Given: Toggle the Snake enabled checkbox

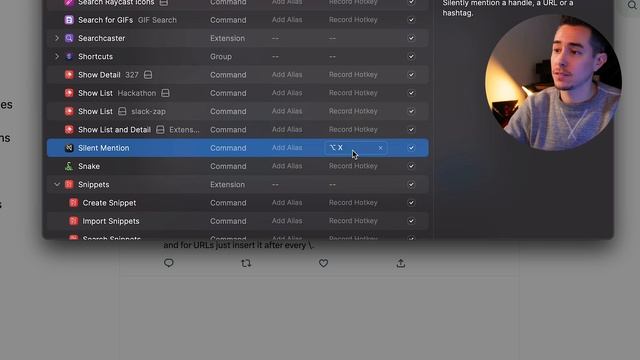Looking at the screenshot, I should coord(411,166).
